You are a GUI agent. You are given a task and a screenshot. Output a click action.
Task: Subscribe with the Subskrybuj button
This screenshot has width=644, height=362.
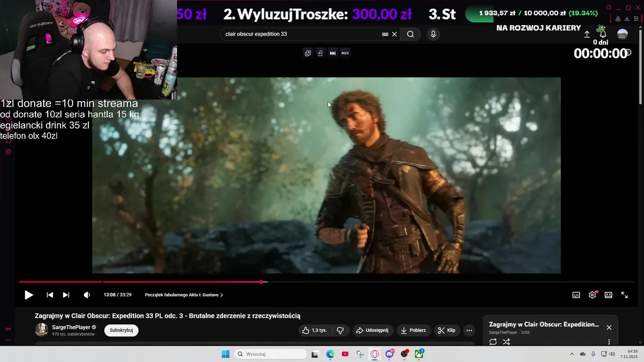[121, 330]
